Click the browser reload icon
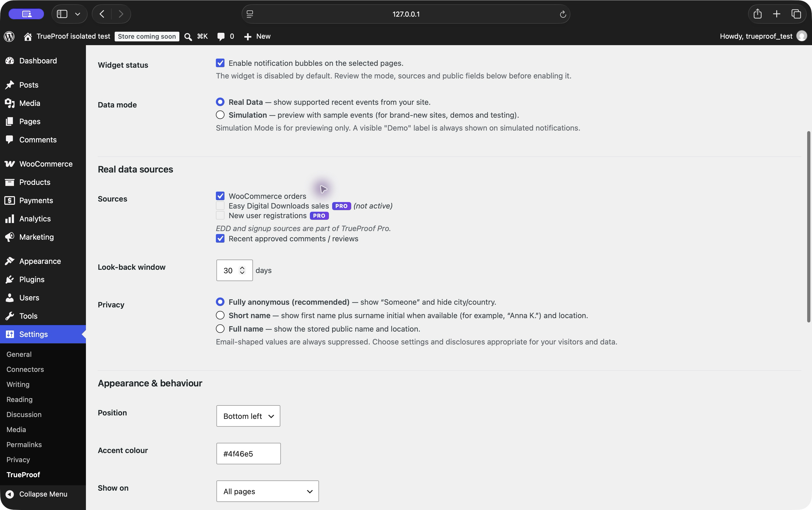The width and height of the screenshot is (812, 510). click(x=563, y=14)
